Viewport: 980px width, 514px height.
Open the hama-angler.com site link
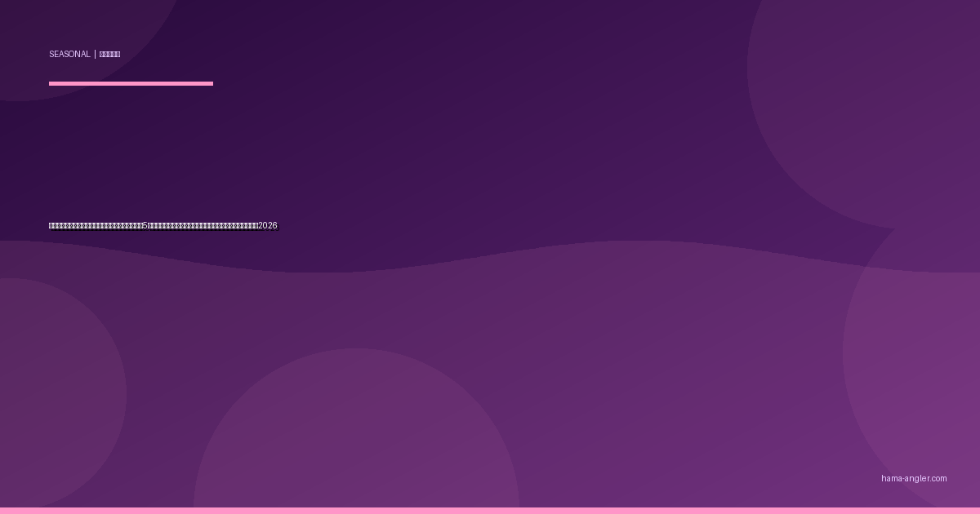[x=914, y=479]
